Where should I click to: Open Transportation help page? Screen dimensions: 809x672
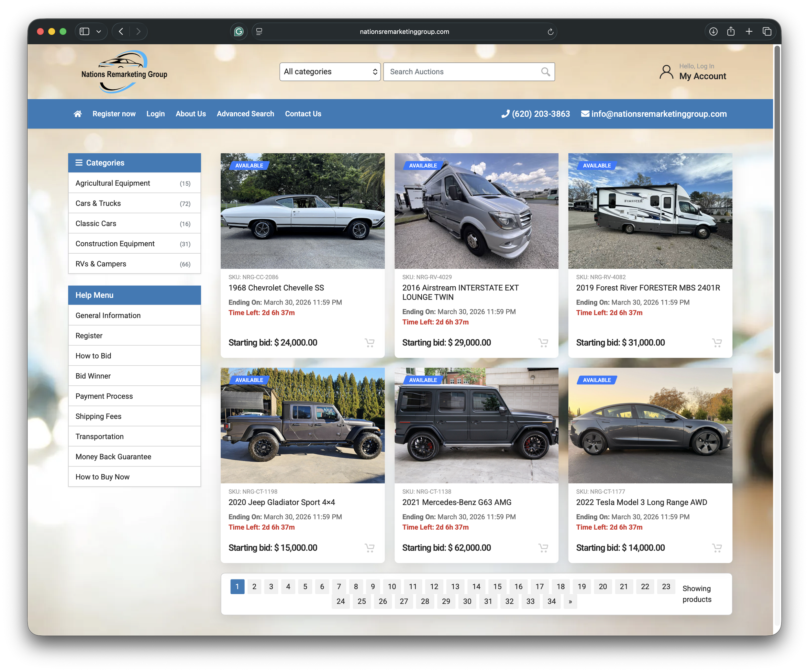coord(134,436)
